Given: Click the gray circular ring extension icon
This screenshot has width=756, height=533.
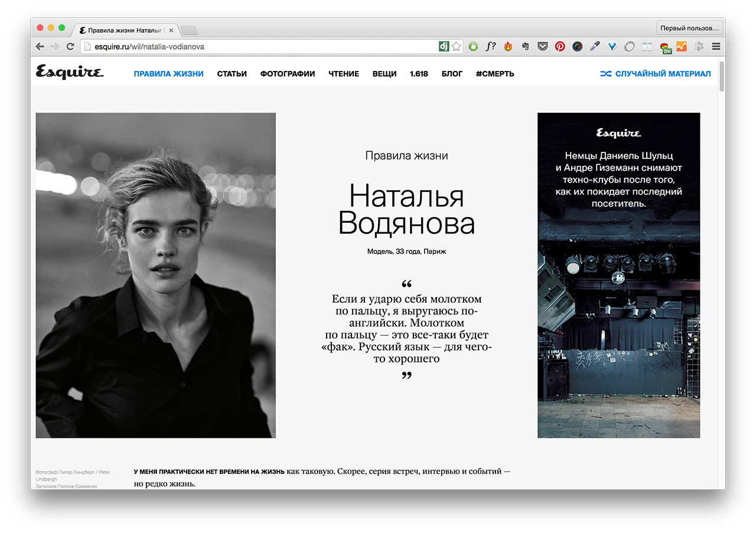Looking at the screenshot, I should click(x=629, y=46).
